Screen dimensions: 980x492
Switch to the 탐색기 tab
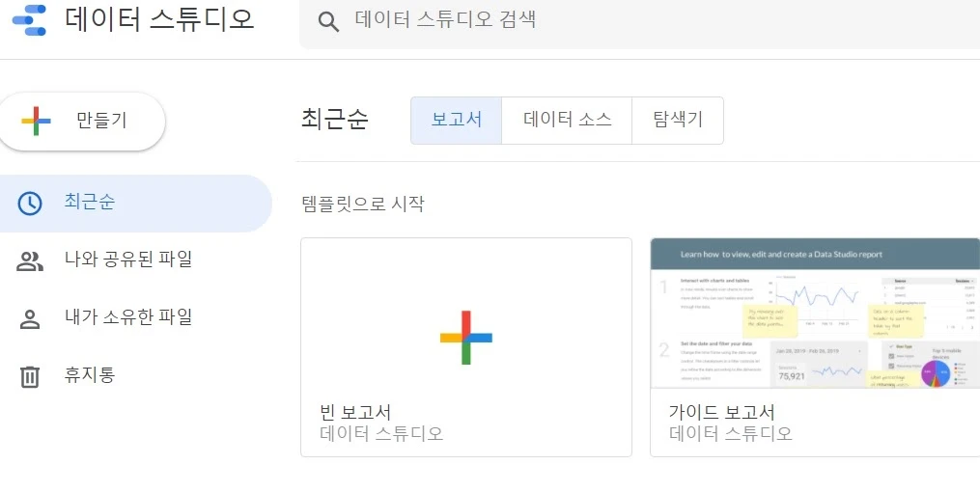(678, 121)
